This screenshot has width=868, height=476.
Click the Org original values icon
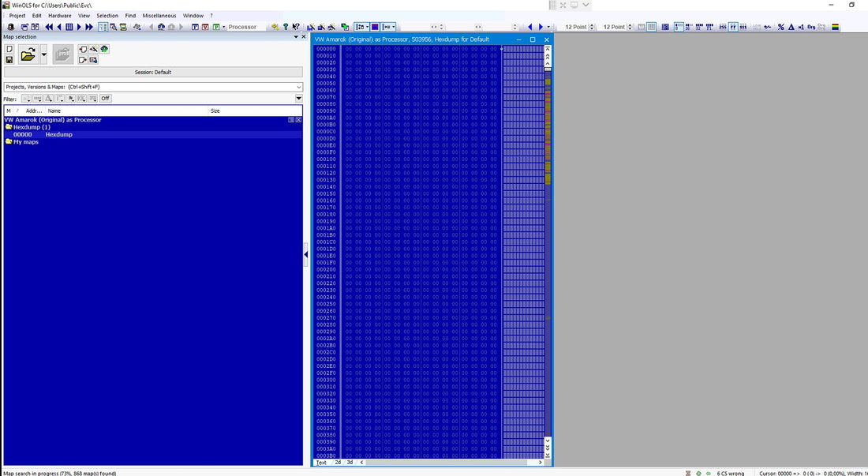click(811, 27)
